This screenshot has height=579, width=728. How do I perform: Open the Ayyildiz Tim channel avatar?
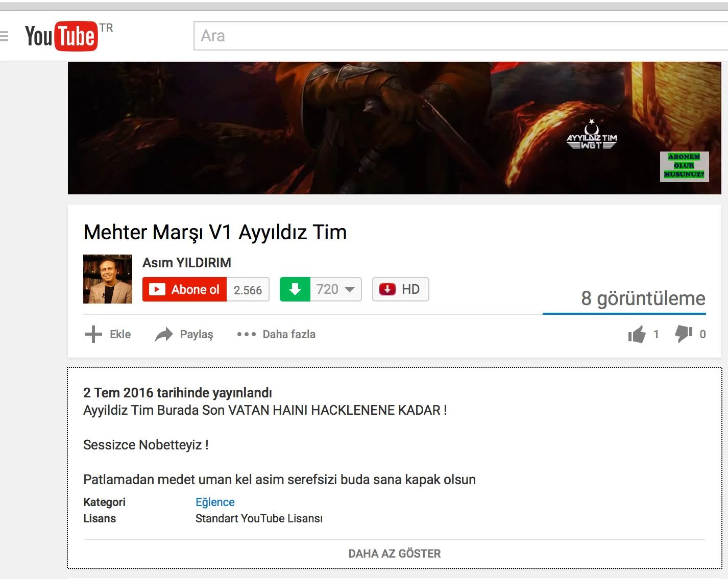[107, 279]
